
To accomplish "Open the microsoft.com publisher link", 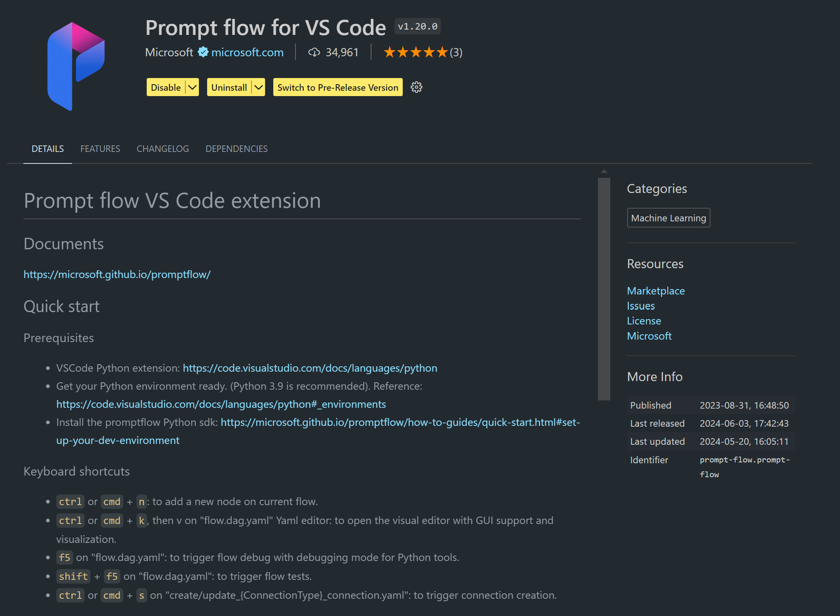I will pos(247,52).
